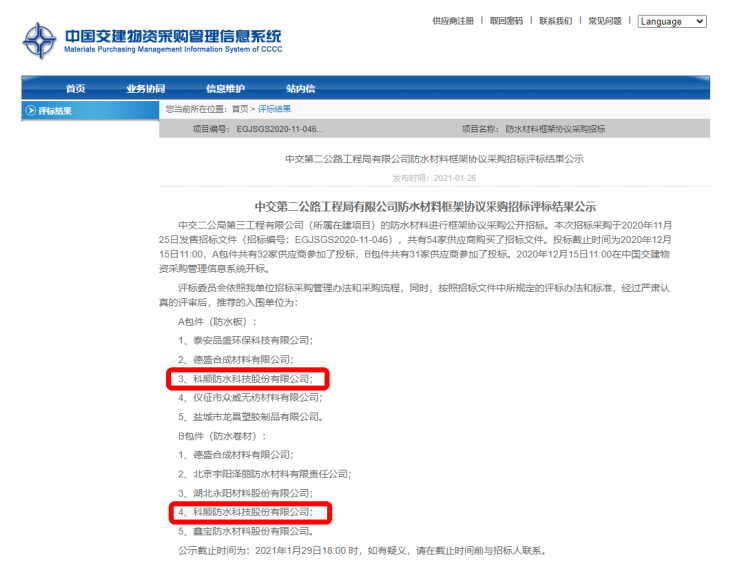Click the project number EGJSGS2020-11-046...
Screen dimensions: 746x582
point(280,129)
